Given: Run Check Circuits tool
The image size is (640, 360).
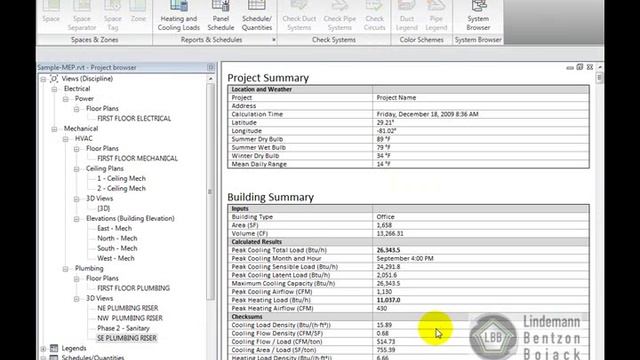Looking at the screenshot, I should 374,16.
